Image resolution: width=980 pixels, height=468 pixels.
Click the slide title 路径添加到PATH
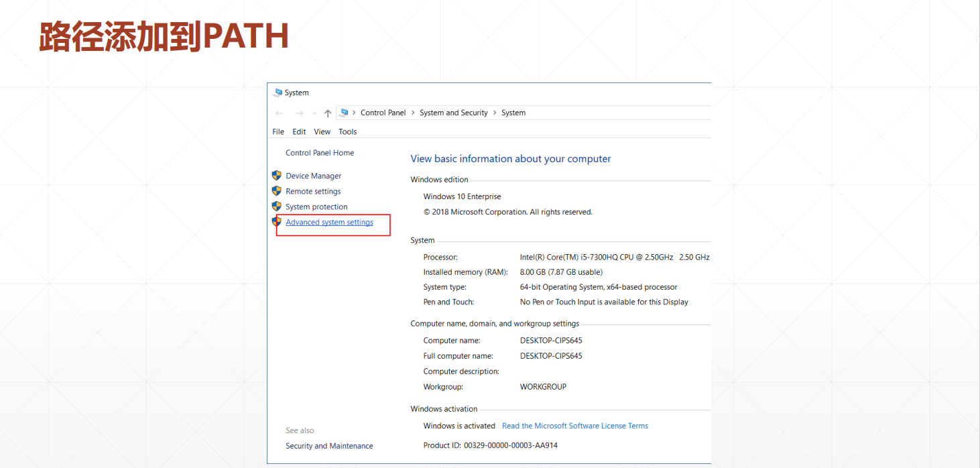[x=164, y=37]
